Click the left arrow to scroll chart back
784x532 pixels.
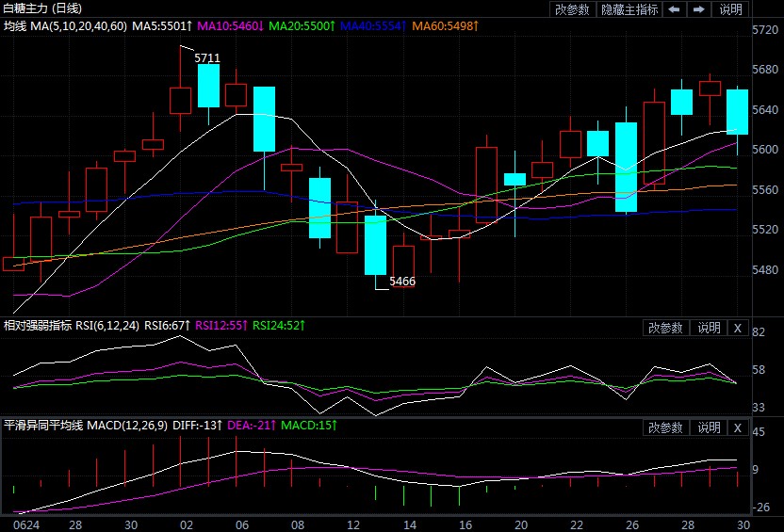(x=675, y=9)
